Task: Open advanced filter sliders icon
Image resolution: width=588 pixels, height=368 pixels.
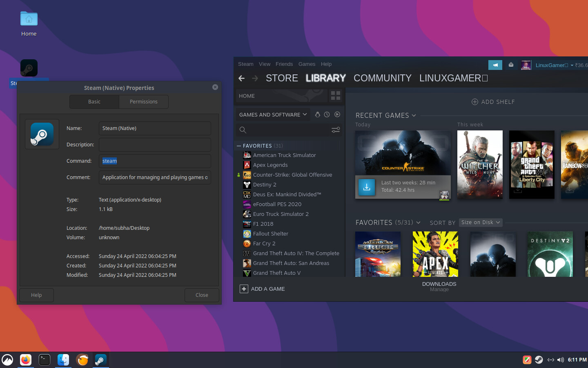Action: tap(336, 130)
